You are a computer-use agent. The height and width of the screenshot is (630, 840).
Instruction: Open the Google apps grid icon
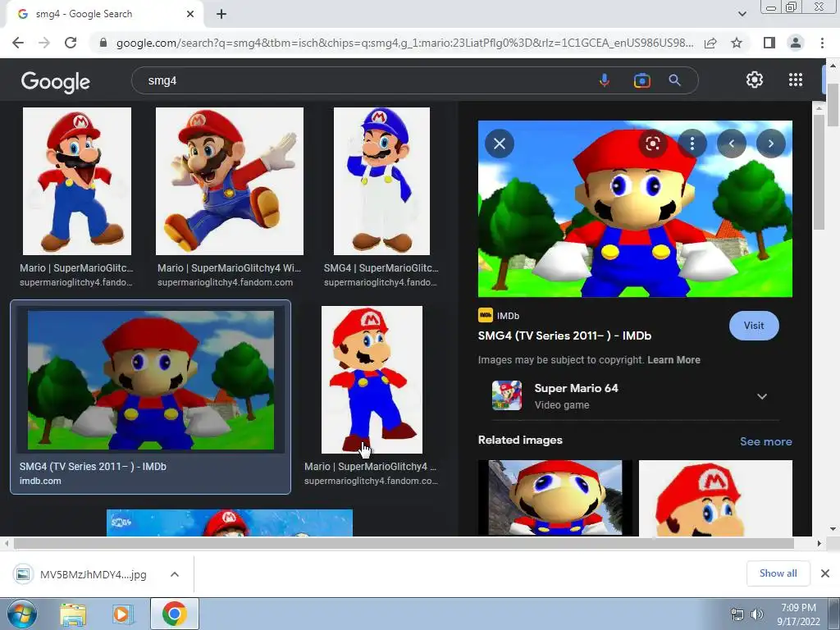796,80
